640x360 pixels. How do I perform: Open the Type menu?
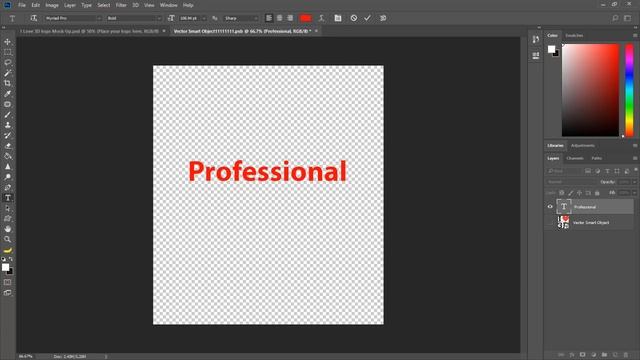coord(86,5)
